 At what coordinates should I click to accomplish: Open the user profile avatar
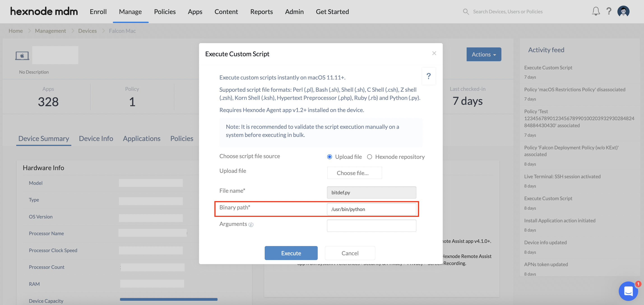[x=623, y=12]
